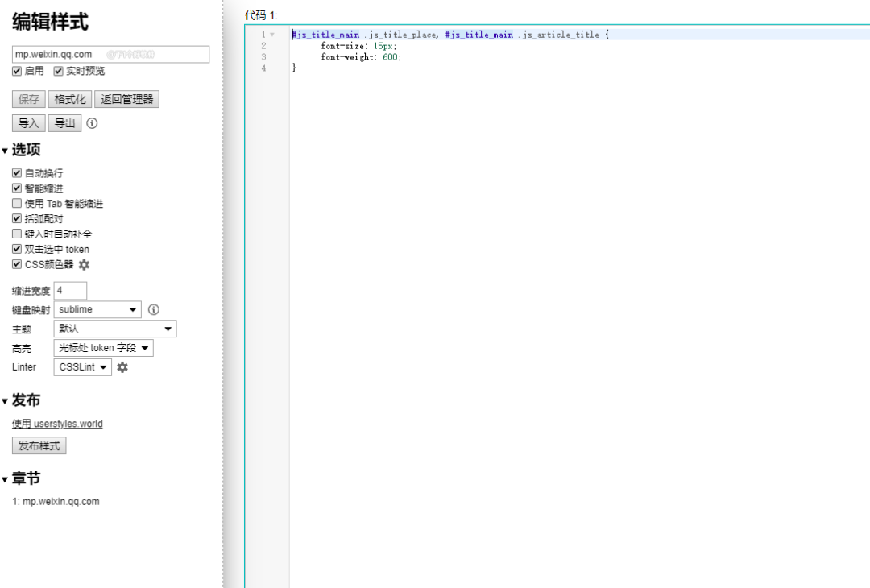Enable 使用 Tab 智能缩进 checkbox
The height and width of the screenshot is (588, 870).
17,204
